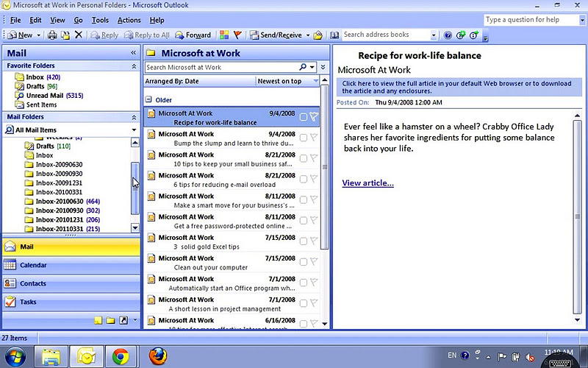This screenshot has height=368, width=588.
Task: Click the New mail message icon
Action: 12,35
